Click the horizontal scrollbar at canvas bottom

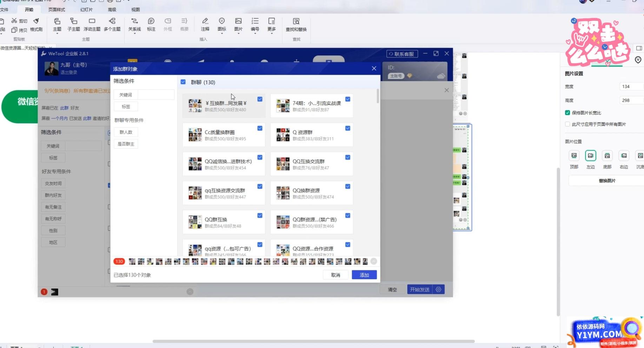click(313, 341)
